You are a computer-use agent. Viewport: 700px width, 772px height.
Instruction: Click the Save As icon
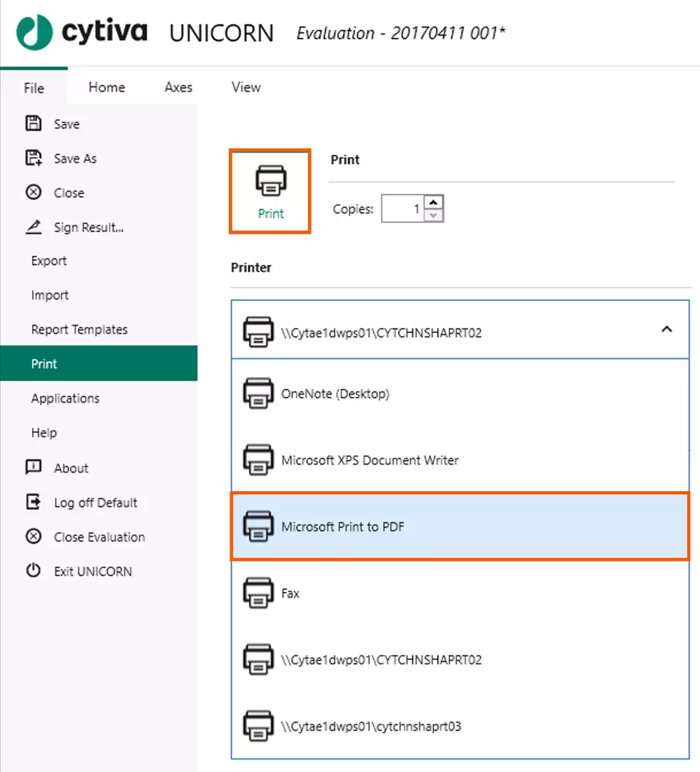[x=34, y=158]
